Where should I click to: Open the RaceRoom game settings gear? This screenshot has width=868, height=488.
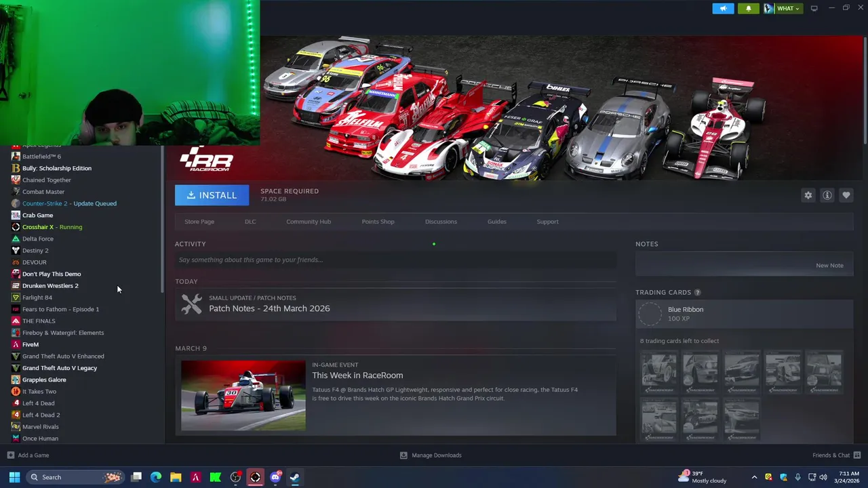[x=808, y=195]
